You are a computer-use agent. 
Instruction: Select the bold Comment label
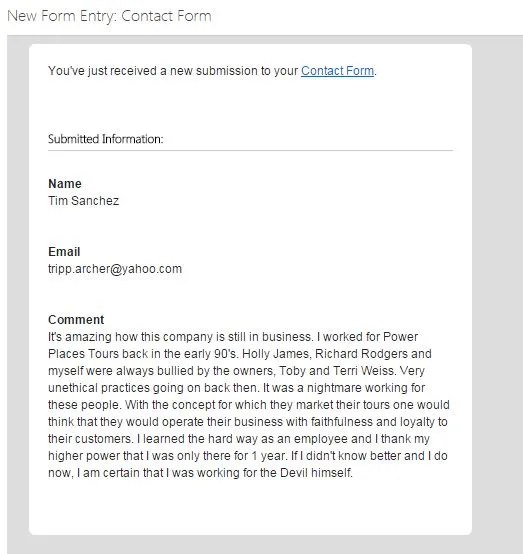pos(76,320)
